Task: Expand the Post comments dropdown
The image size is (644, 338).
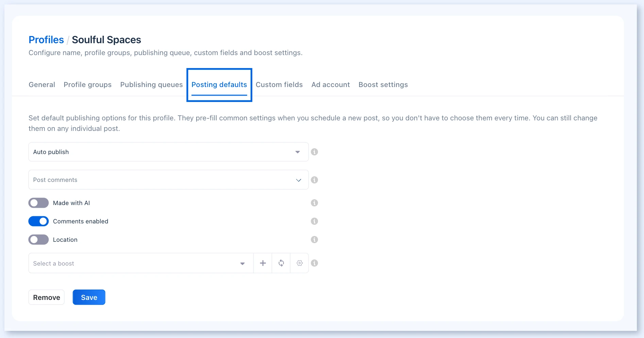Action: [168, 180]
